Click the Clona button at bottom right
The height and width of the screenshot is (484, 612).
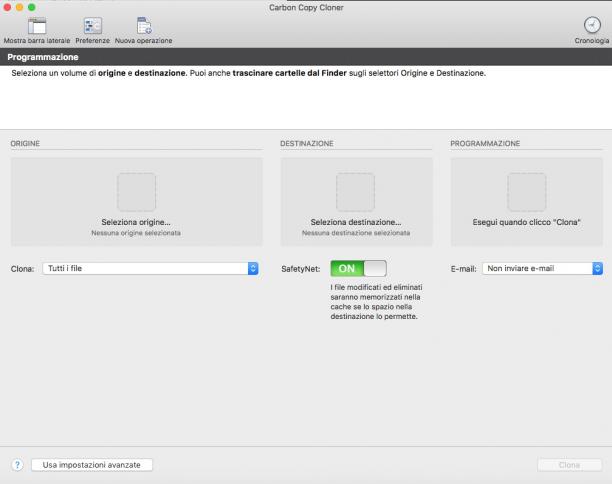(569, 465)
